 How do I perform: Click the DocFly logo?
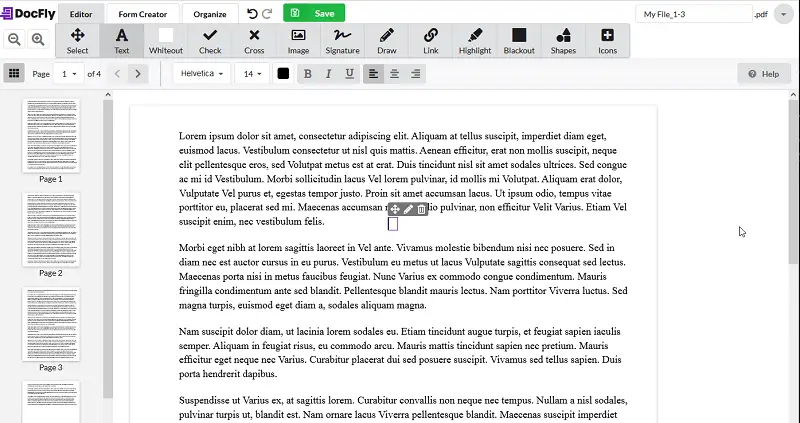coord(28,14)
